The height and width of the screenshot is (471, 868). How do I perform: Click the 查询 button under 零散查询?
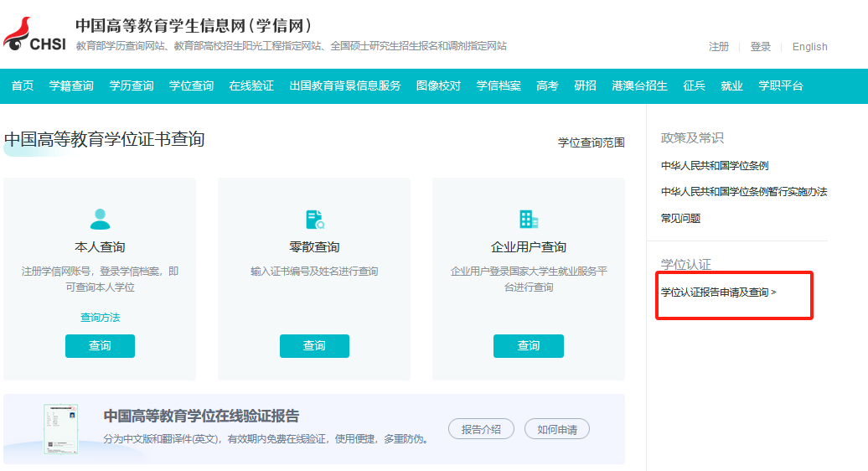pyautogui.click(x=314, y=346)
